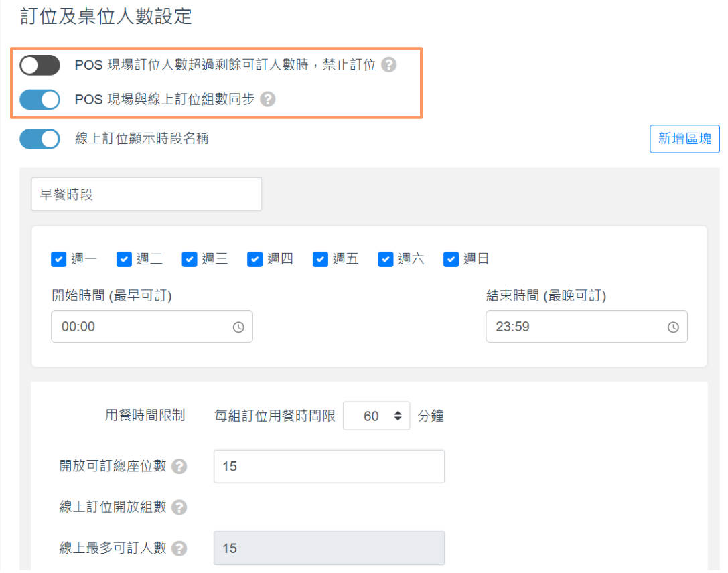Open clock picker in 結束時間 field
728x573 pixels.
[673, 327]
